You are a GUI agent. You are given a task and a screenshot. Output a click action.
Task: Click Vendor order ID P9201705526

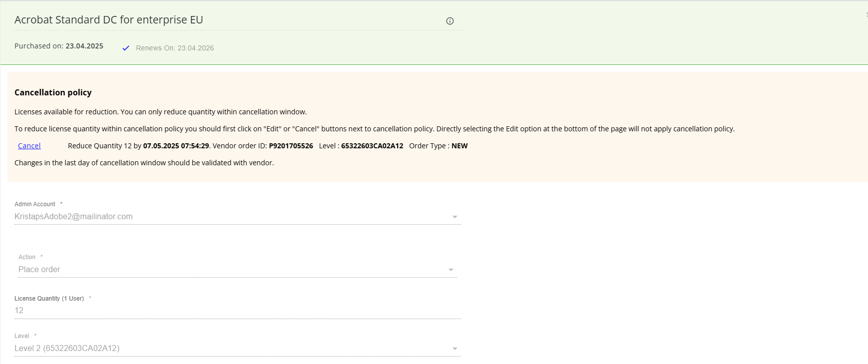291,146
